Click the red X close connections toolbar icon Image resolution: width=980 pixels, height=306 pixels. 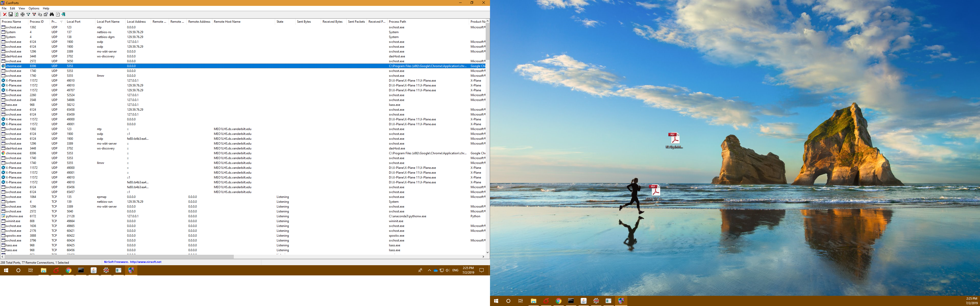tap(5, 15)
